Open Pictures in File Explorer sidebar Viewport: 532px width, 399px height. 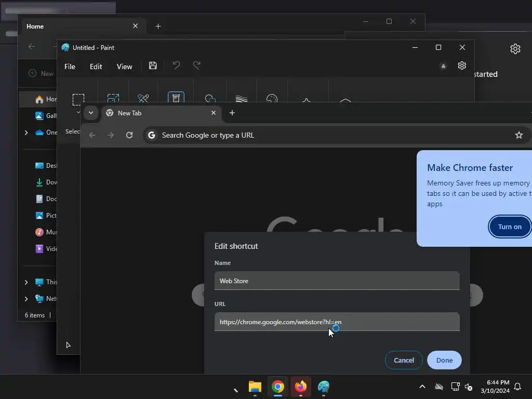[x=46, y=216]
